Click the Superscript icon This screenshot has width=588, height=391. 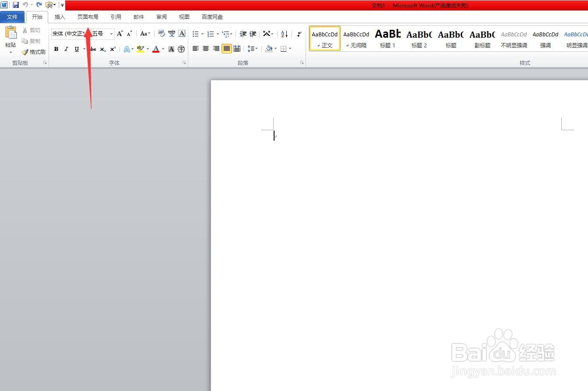113,49
